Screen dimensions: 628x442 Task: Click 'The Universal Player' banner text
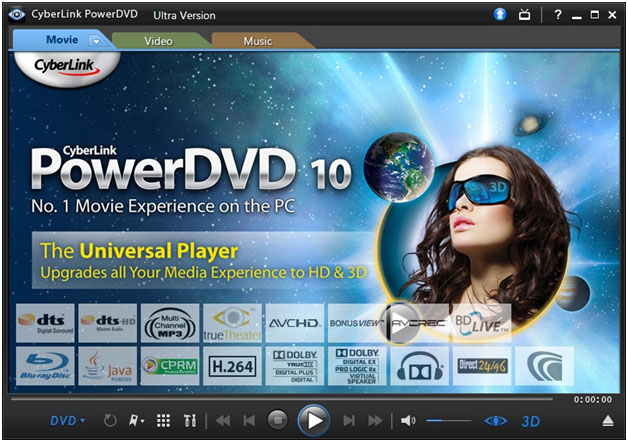tap(139, 251)
